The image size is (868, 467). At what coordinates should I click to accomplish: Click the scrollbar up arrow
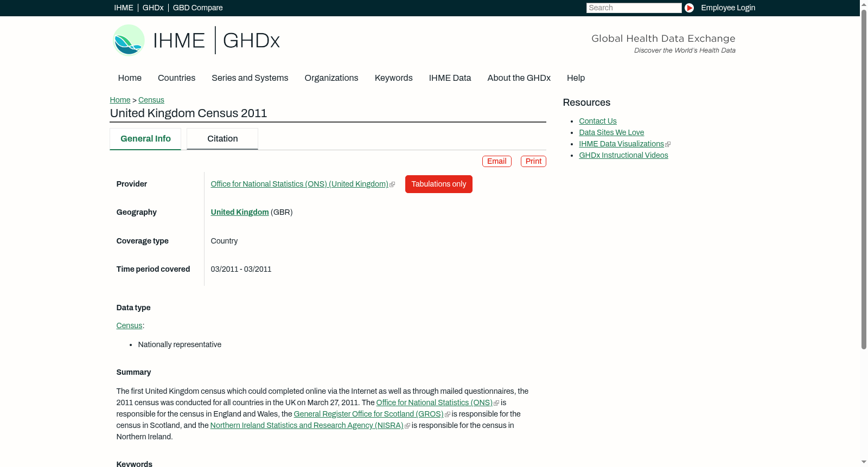864,4
